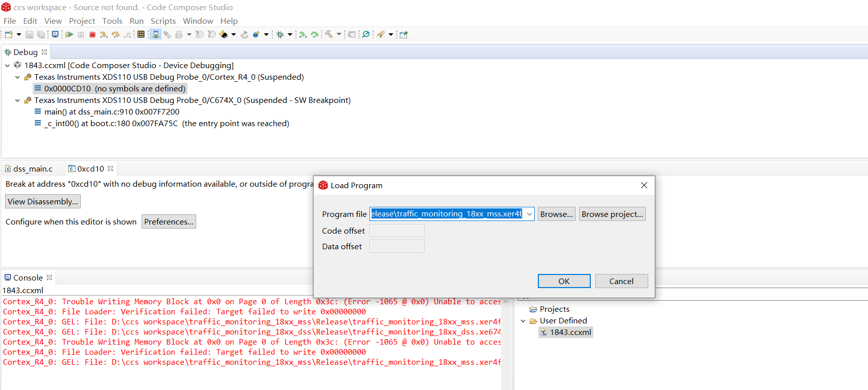Screen dimensions: 868x390
Task: Open the Load Program dropdown arrow
Action: [189, 34]
